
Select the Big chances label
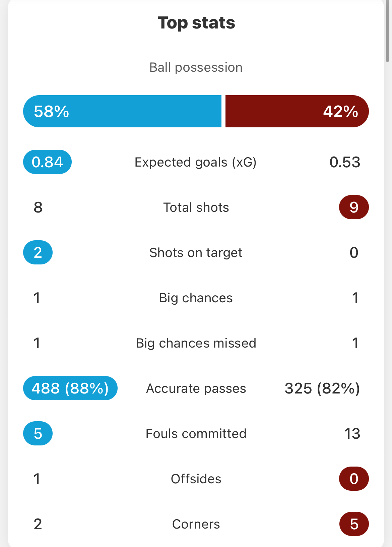pyautogui.click(x=196, y=298)
